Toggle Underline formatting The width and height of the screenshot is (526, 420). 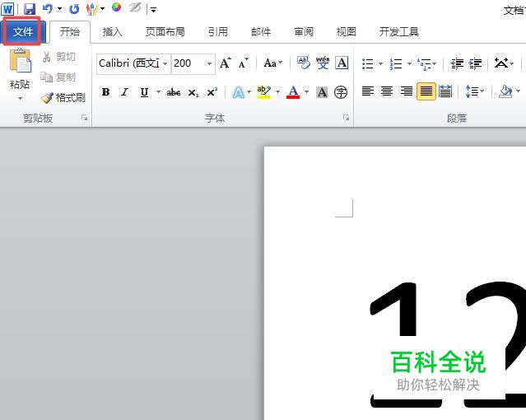point(144,92)
